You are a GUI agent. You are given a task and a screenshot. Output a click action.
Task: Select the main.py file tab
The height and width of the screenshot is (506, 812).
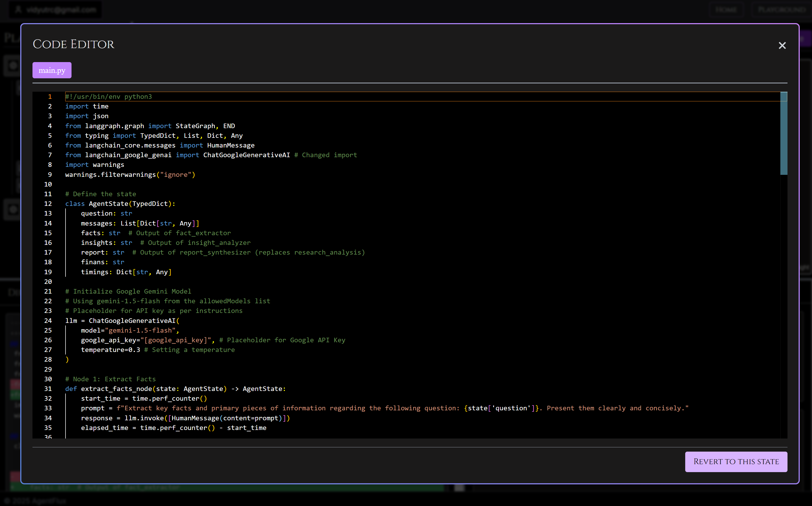click(x=52, y=70)
